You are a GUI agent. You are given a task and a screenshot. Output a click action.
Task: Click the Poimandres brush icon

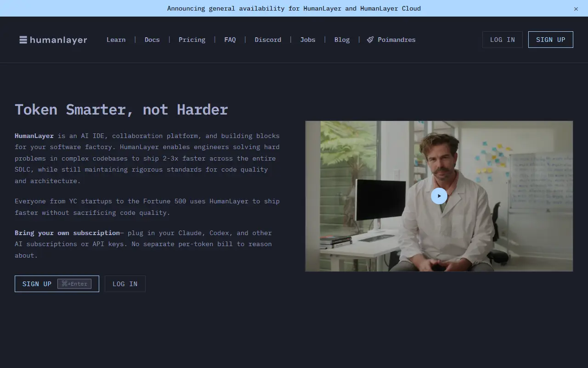click(370, 40)
